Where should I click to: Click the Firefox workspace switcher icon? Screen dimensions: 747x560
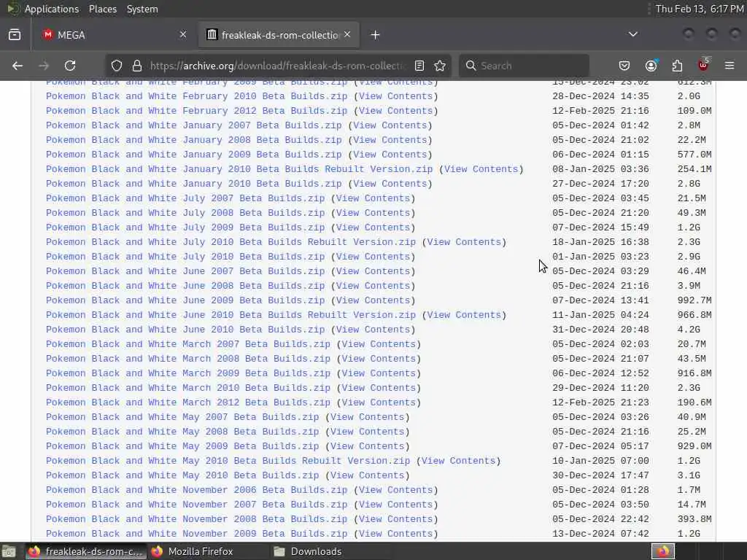[x=662, y=551]
